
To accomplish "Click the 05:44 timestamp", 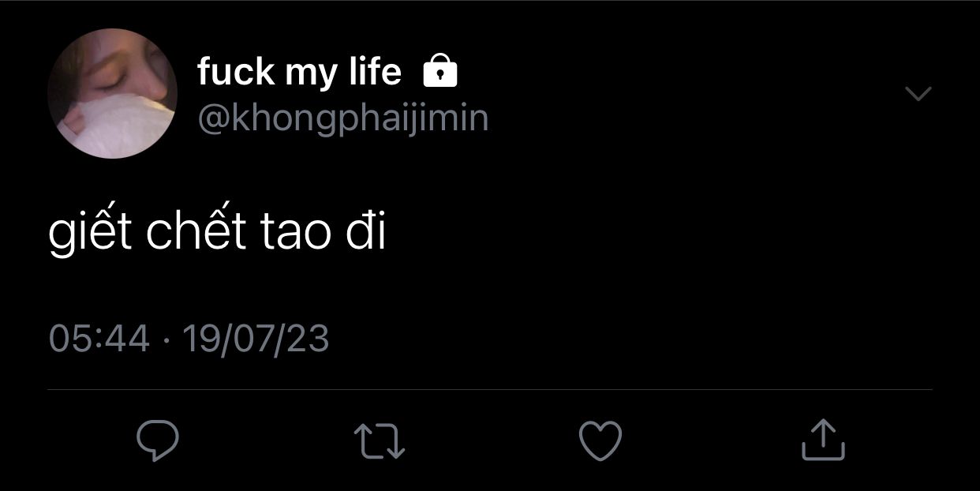I will [99, 339].
